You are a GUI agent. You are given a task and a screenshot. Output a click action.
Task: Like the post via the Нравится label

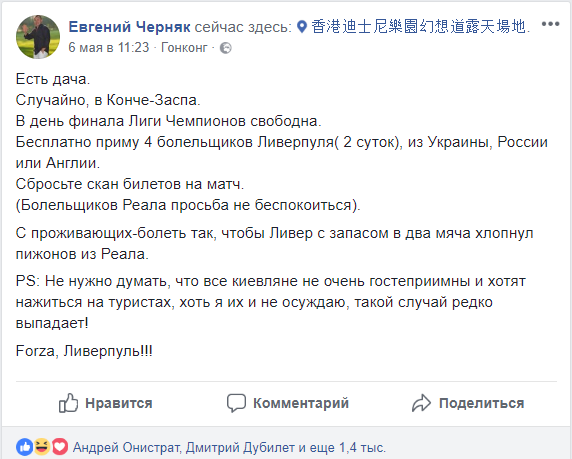[x=119, y=403]
